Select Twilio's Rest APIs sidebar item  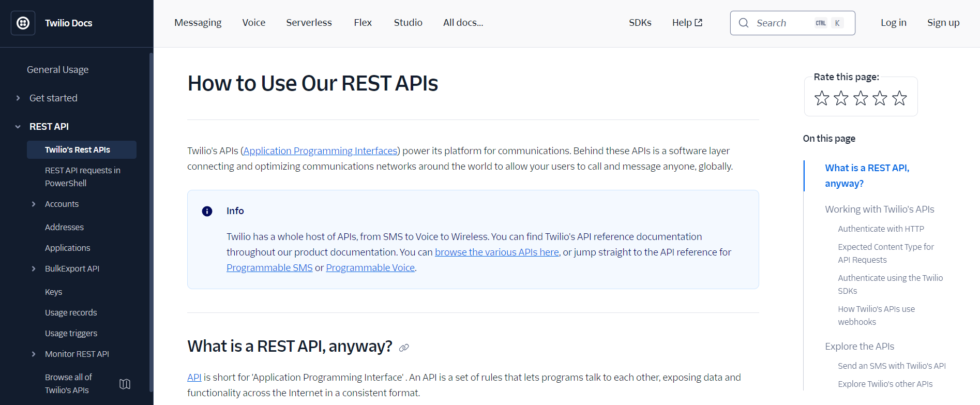(82, 149)
